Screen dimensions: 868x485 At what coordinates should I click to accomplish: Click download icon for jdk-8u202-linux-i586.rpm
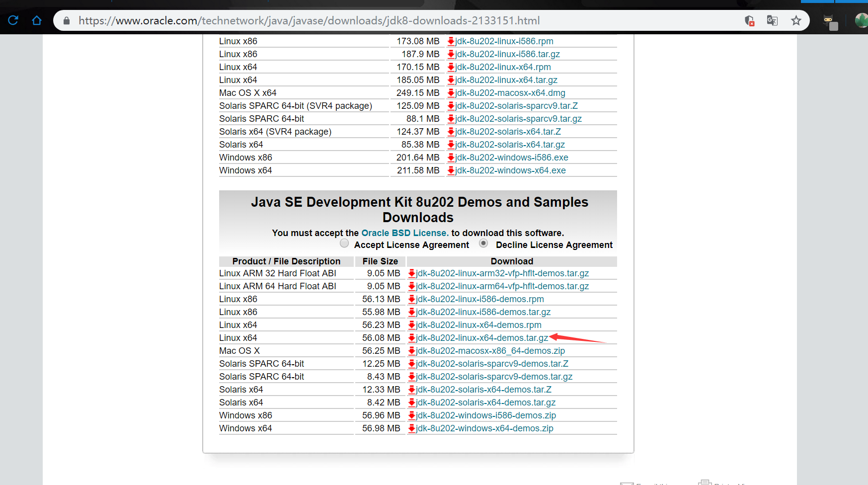click(x=451, y=41)
